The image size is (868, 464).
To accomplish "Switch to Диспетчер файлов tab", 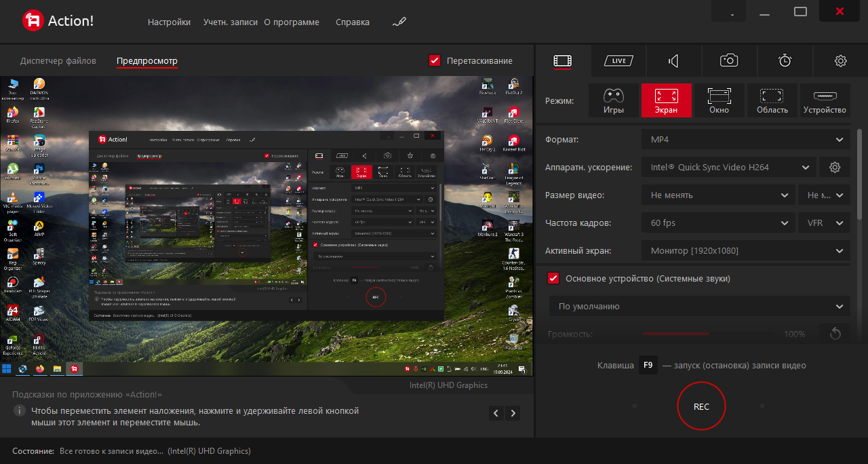I will pyautogui.click(x=58, y=60).
